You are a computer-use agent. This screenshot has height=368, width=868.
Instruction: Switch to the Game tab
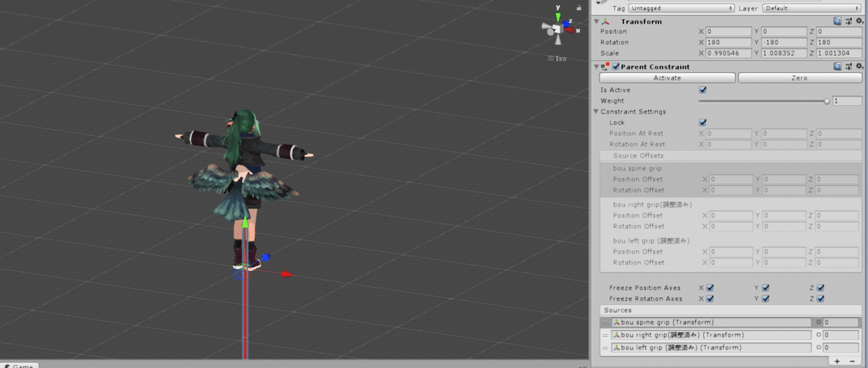pos(18,364)
